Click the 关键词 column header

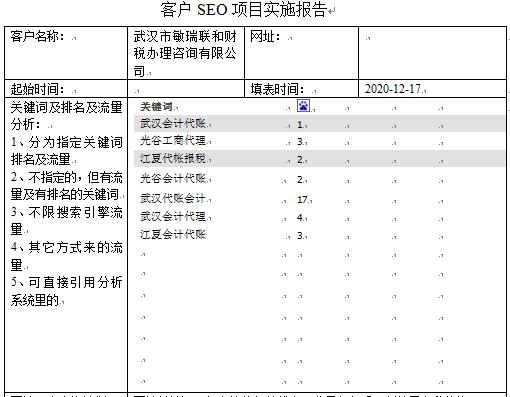(156, 107)
